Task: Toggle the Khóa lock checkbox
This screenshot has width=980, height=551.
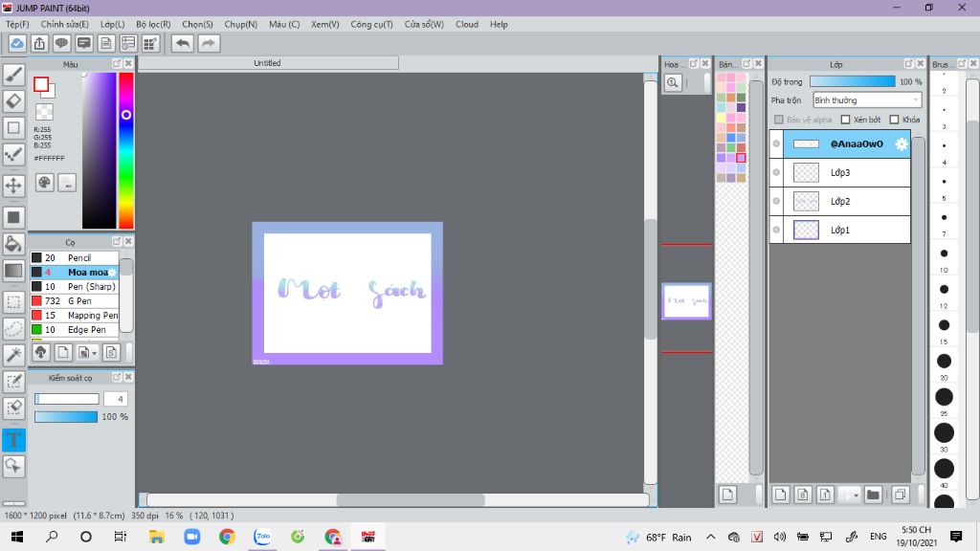Action: (895, 120)
